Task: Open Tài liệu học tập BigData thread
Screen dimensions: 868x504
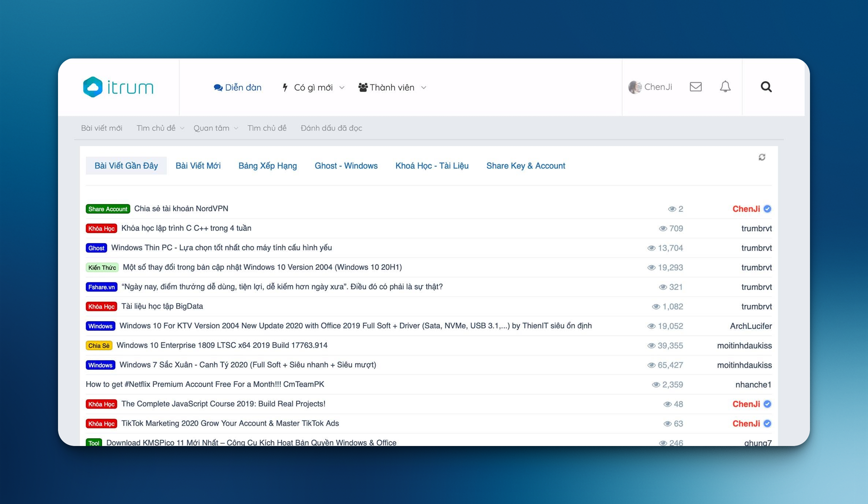Action: click(x=162, y=306)
